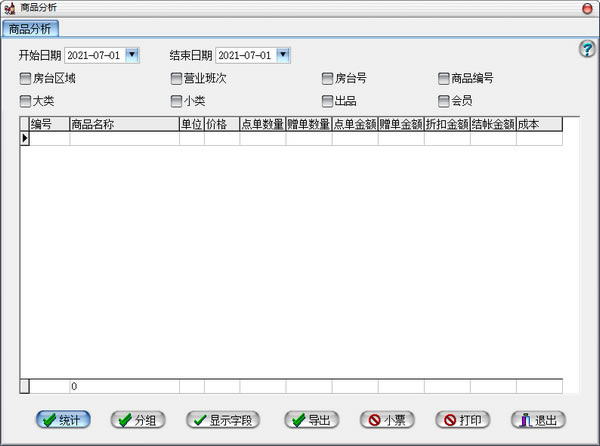Click the 小票 receipt button
The height and width of the screenshot is (446, 600).
386,420
